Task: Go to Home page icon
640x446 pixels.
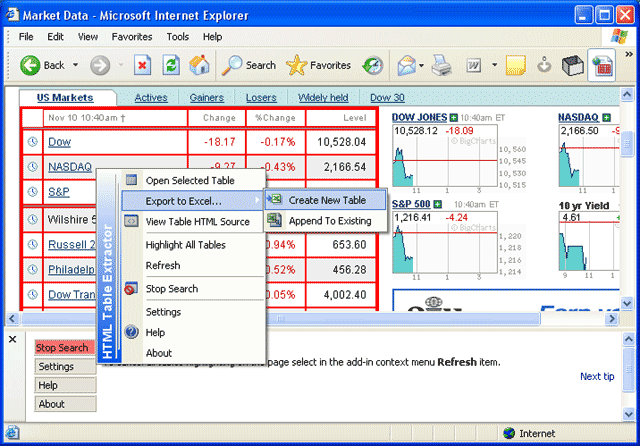Action: click(x=200, y=65)
